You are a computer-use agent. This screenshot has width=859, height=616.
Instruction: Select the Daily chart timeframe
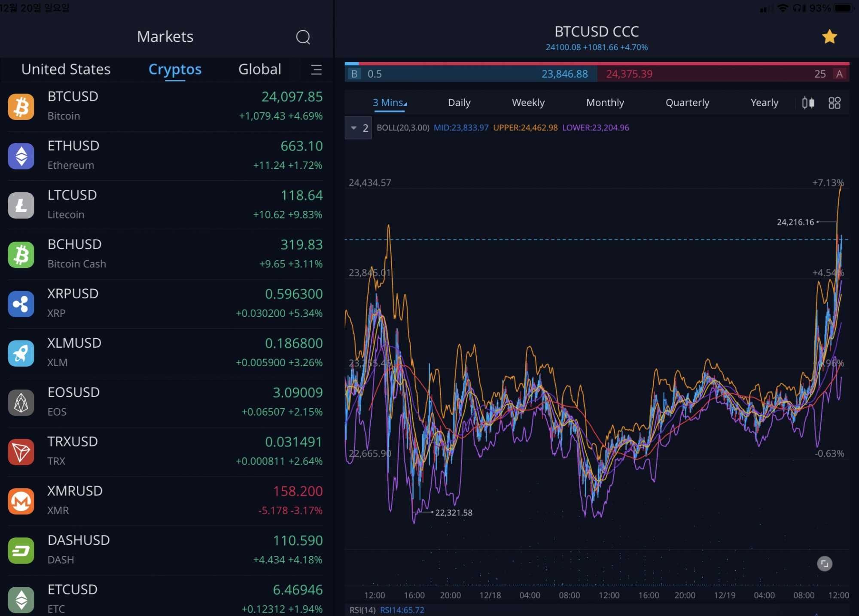[x=459, y=103]
